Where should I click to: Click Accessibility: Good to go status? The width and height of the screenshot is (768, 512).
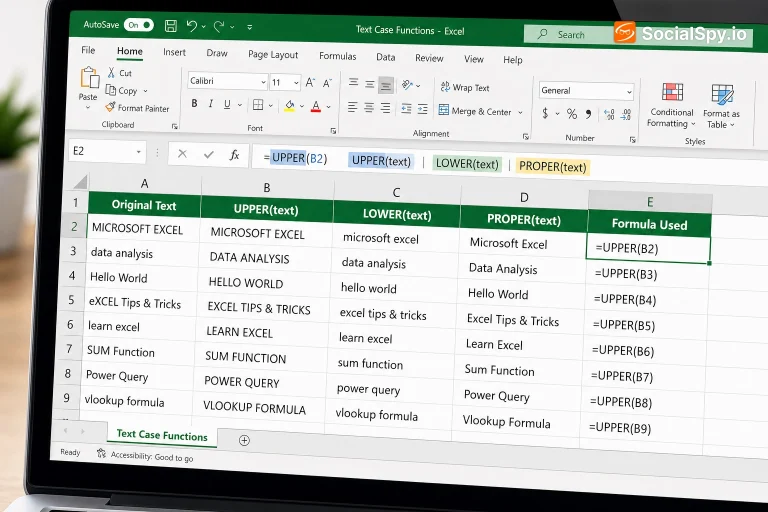[x=145, y=456]
